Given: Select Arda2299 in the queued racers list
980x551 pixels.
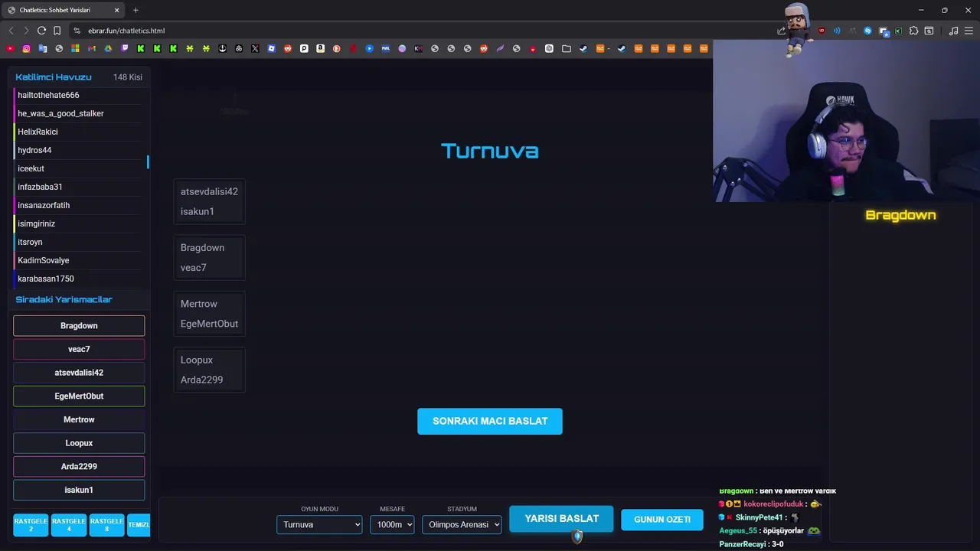Looking at the screenshot, I should click(79, 466).
